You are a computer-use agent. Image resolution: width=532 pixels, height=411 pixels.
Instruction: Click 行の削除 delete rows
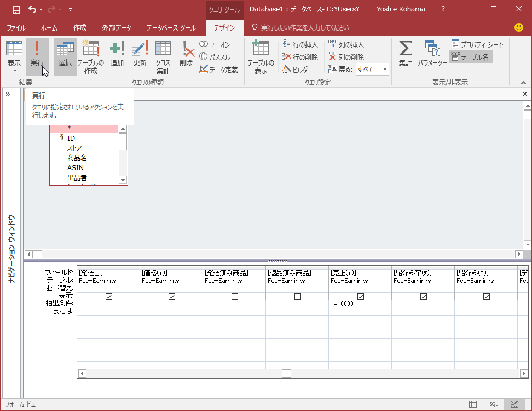point(300,57)
